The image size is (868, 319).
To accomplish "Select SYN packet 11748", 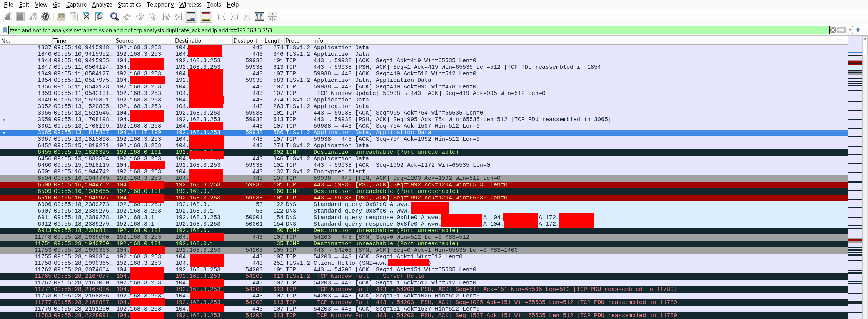I will 424,237.
